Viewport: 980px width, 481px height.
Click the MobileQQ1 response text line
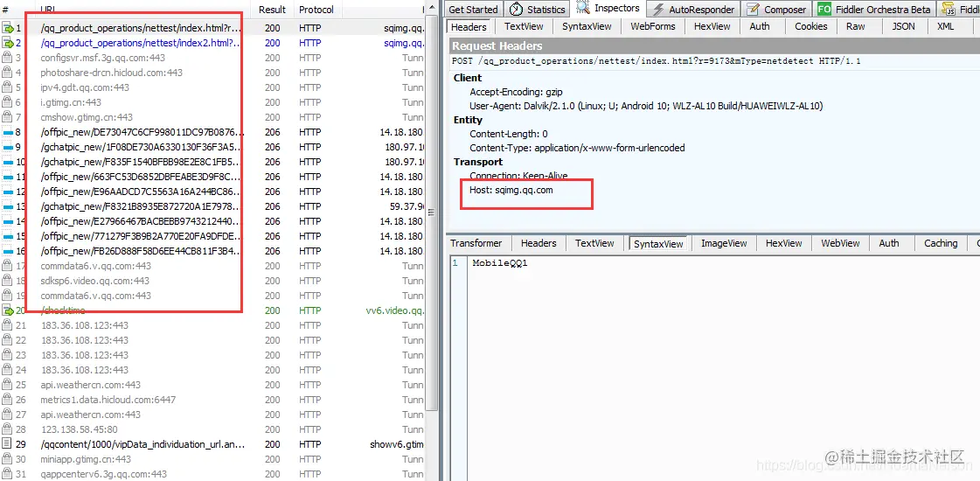pyautogui.click(x=500, y=262)
